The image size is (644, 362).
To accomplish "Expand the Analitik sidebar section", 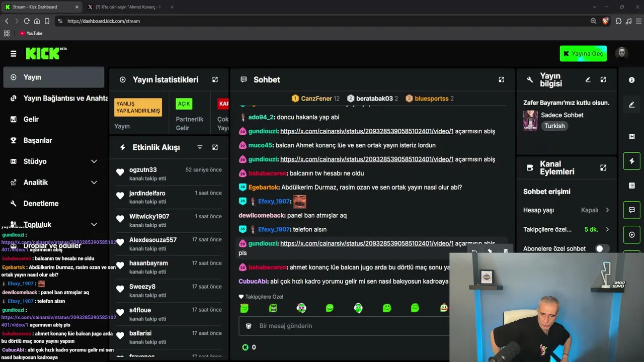I will coord(94,183).
